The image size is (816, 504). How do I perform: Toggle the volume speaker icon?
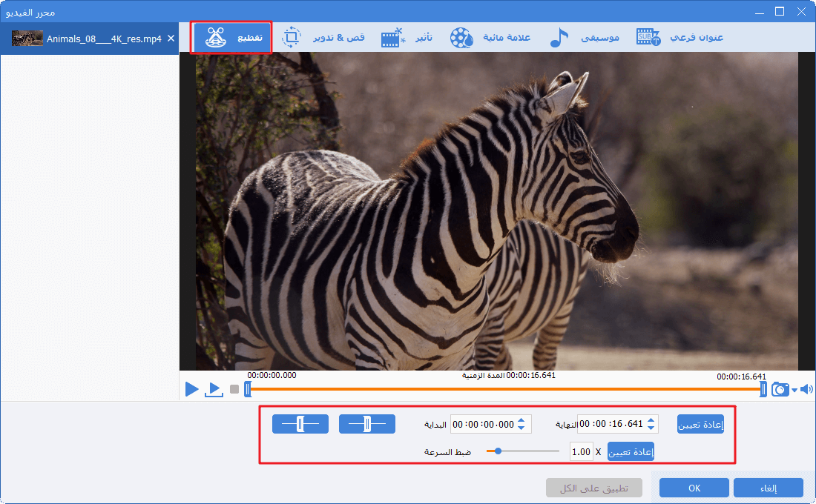(x=806, y=389)
